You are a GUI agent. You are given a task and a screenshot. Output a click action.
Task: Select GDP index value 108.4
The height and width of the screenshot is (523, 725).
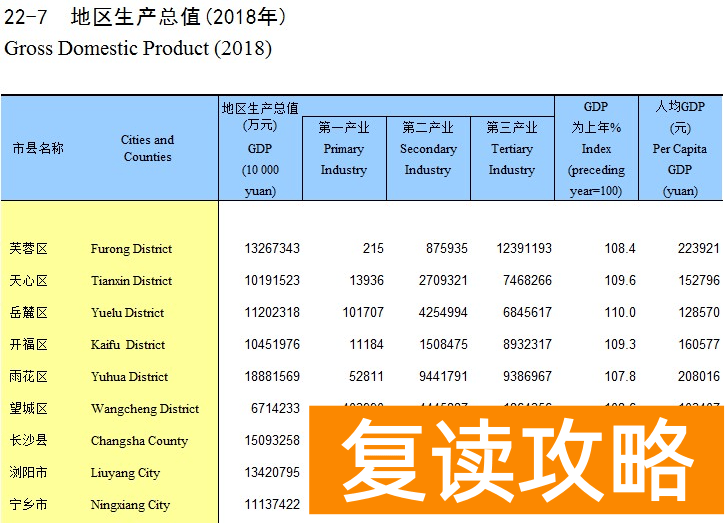coord(620,249)
